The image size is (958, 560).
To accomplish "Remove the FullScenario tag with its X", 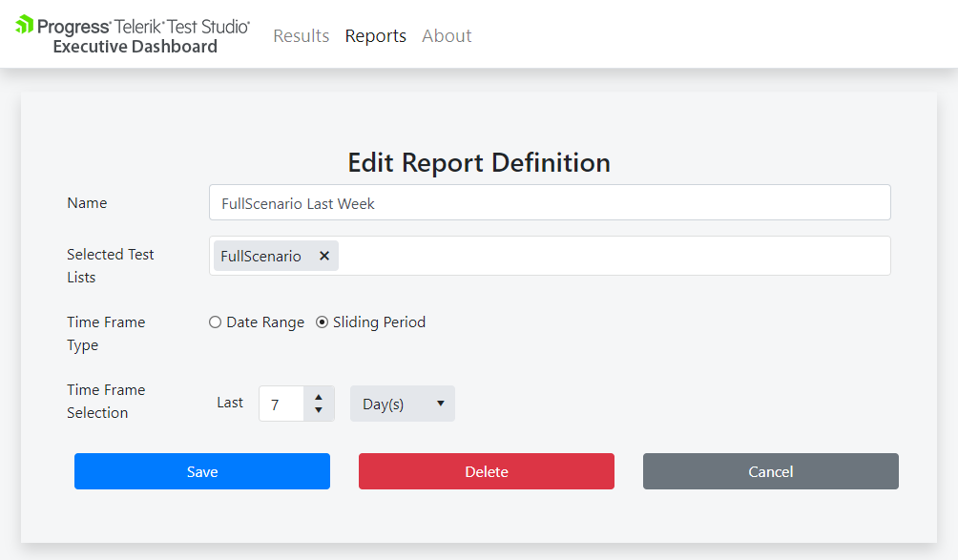I will pyautogui.click(x=324, y=256).
